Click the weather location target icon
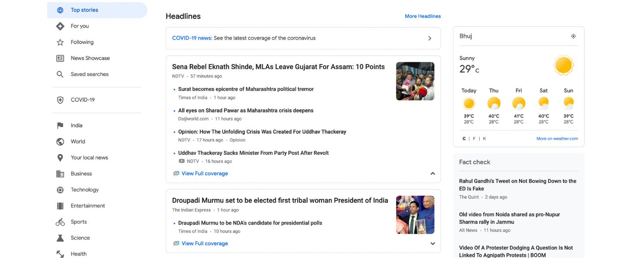 pos(573,37)
